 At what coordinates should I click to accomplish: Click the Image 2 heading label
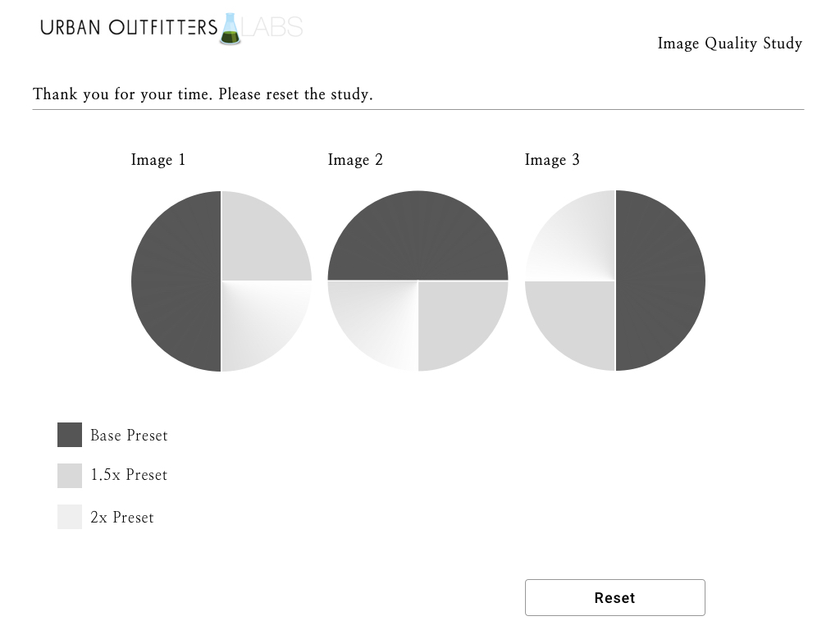pos(355,160)
